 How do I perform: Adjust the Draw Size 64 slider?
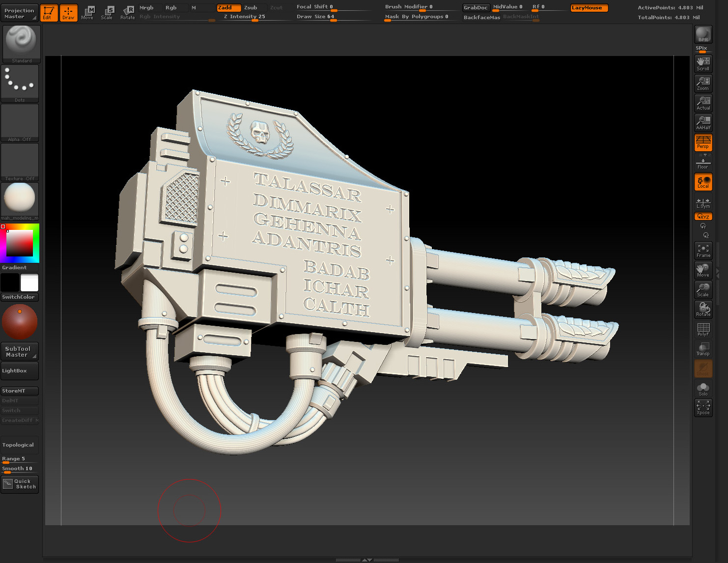coord(334,17)
